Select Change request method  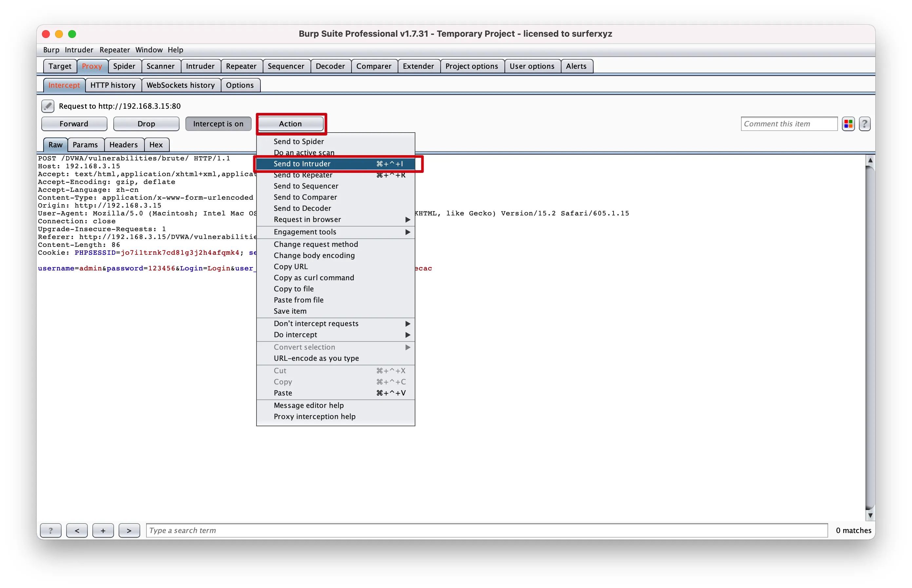tap(335, 244)
